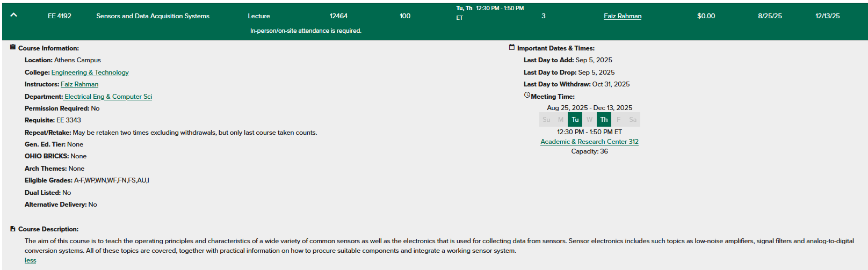Click class number 12464 in header
This screenshot has width=868, height=270.
coord(338,16)
